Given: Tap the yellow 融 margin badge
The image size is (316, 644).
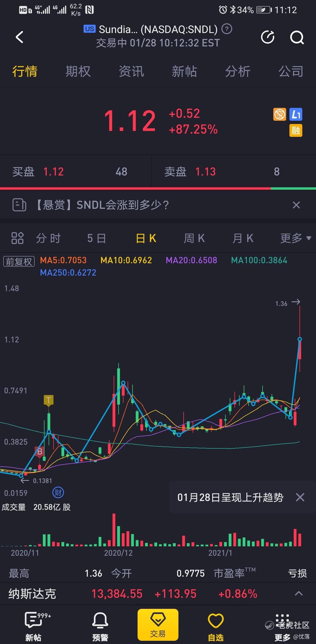Looking at the screenshot, I should [x=296, y=131].
